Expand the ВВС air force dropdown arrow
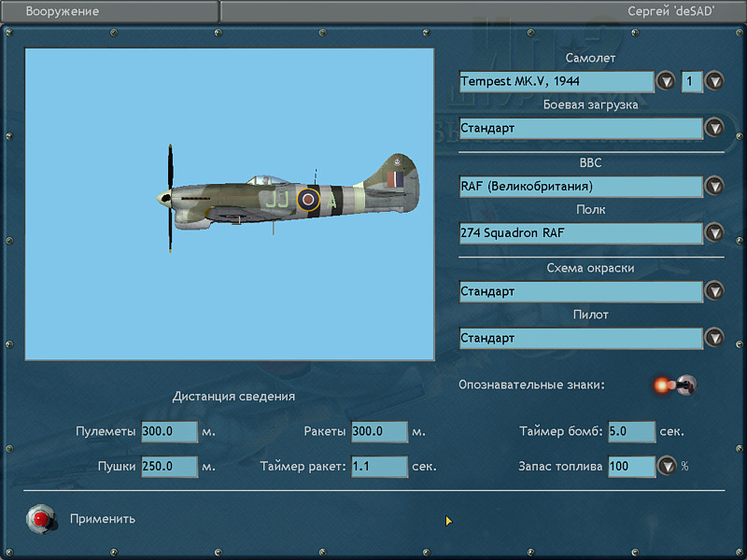 714,186
